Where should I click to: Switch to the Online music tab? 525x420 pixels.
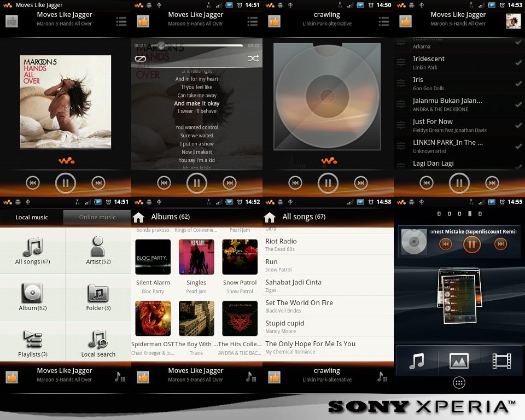97,217
